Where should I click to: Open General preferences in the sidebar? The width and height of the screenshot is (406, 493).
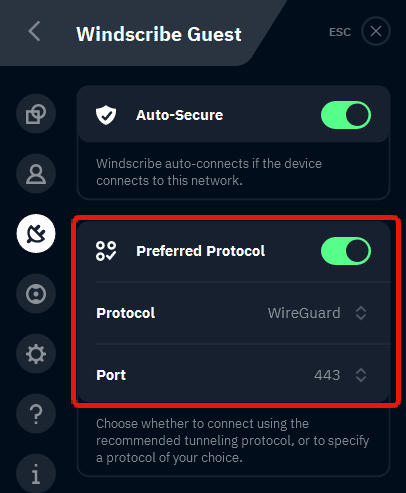[36, 114]
